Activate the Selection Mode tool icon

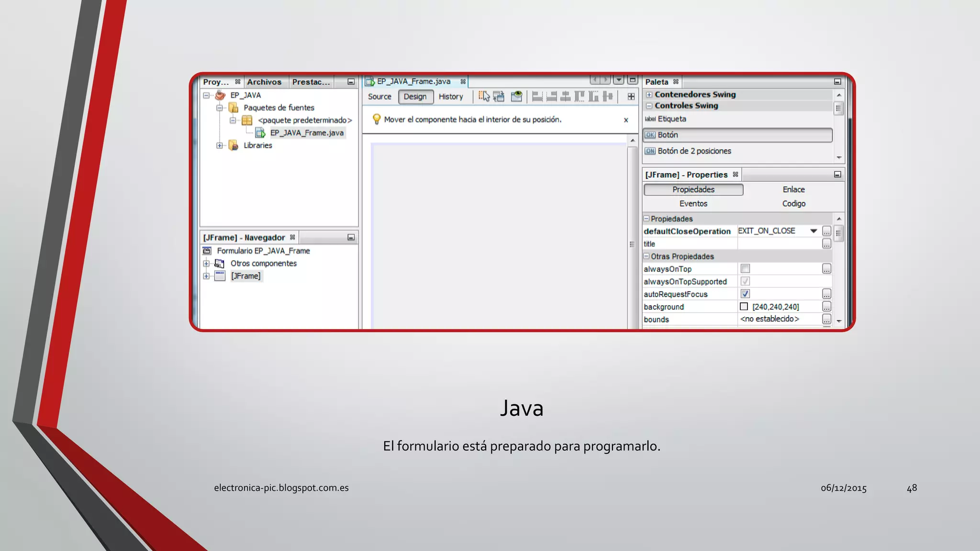click(484, 97)
